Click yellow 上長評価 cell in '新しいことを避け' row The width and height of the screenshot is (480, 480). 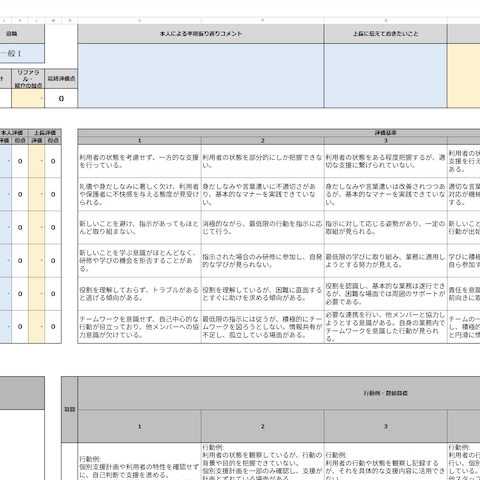37,227
